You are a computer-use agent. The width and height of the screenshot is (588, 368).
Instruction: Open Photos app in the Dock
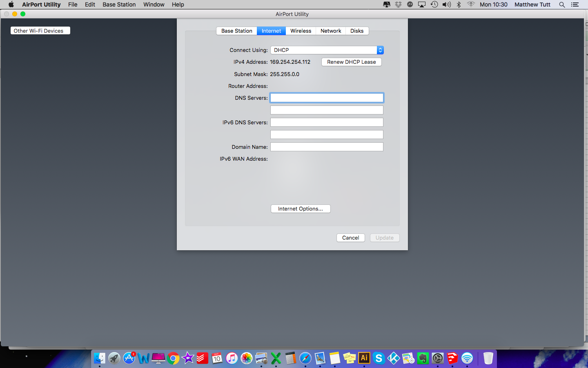[247, 359]
